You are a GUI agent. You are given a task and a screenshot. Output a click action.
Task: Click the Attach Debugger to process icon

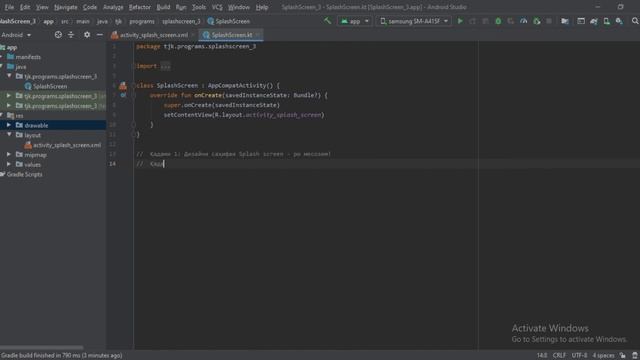pos(537,21)
